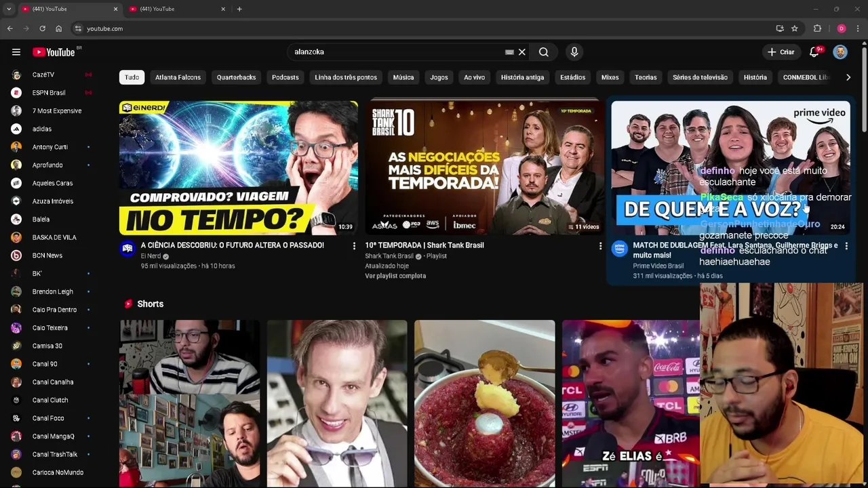
Task: Open the on-screen keyboard icon in the search box
Action: click(509, 52)
